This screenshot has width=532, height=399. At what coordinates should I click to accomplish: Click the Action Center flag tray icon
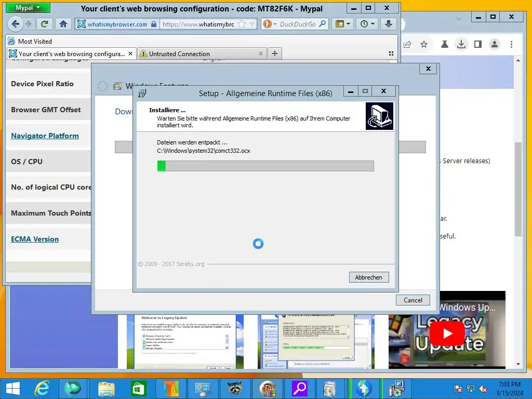(x=458, y=389)
